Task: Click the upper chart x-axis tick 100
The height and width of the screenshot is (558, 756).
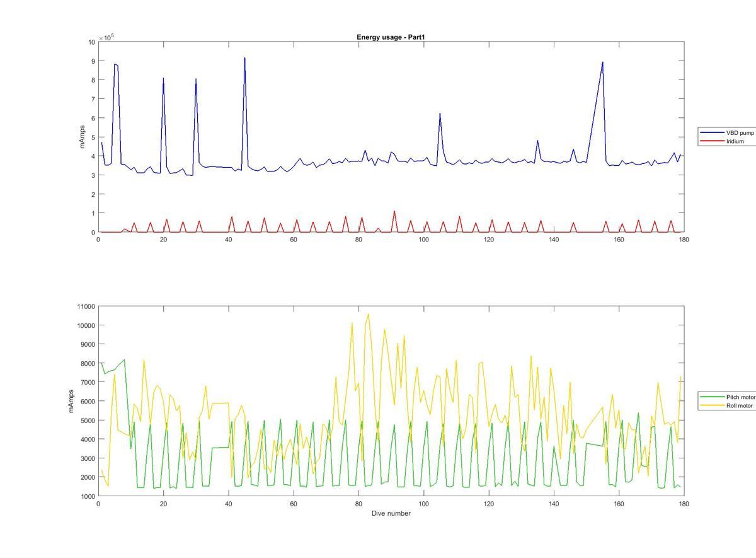Action: [423, 240]
